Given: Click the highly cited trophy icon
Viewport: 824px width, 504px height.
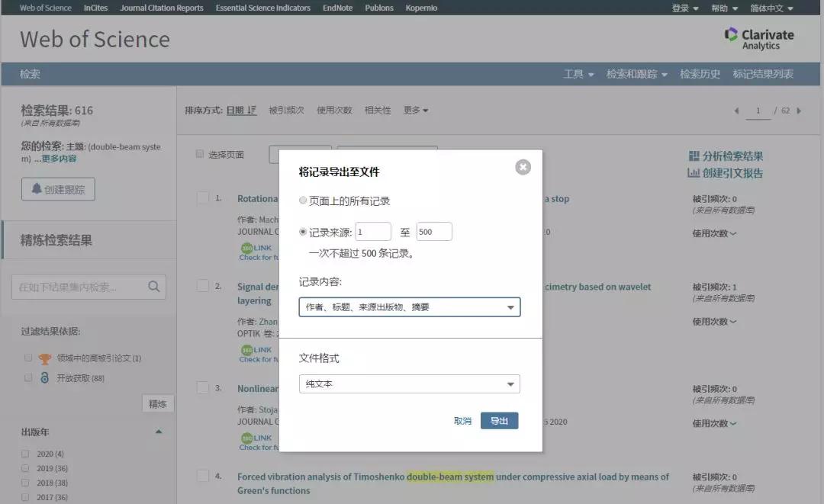Looking at the screenshot, I should [x=45, y=358].
